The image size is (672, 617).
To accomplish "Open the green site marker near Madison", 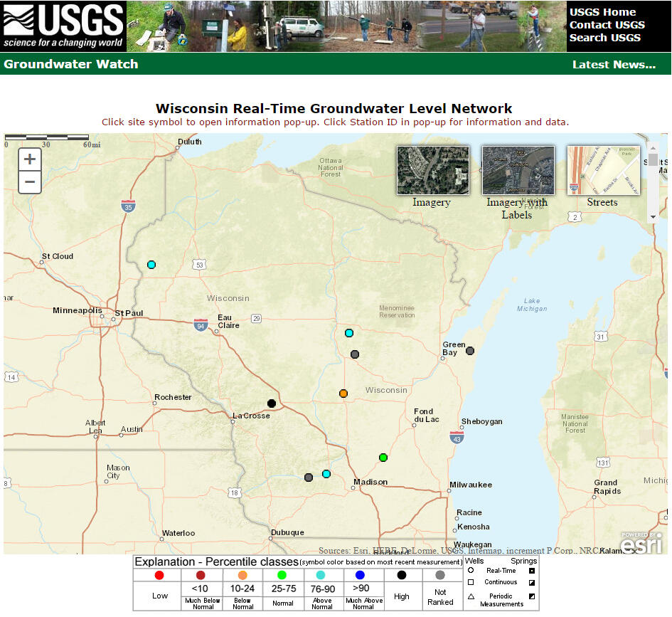I will click(383, 458).
